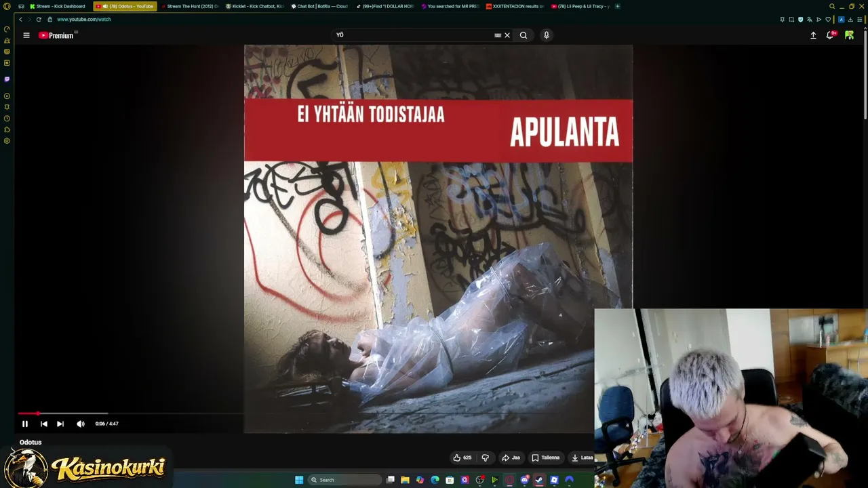Pause the video playback
868x488 pixels.
coord(25,424)
